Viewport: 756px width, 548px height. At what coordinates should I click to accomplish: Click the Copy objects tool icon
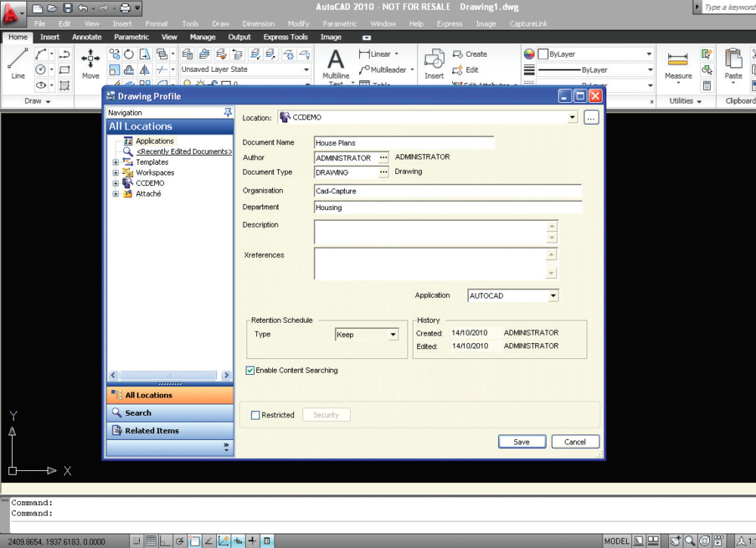coord(114,54)
